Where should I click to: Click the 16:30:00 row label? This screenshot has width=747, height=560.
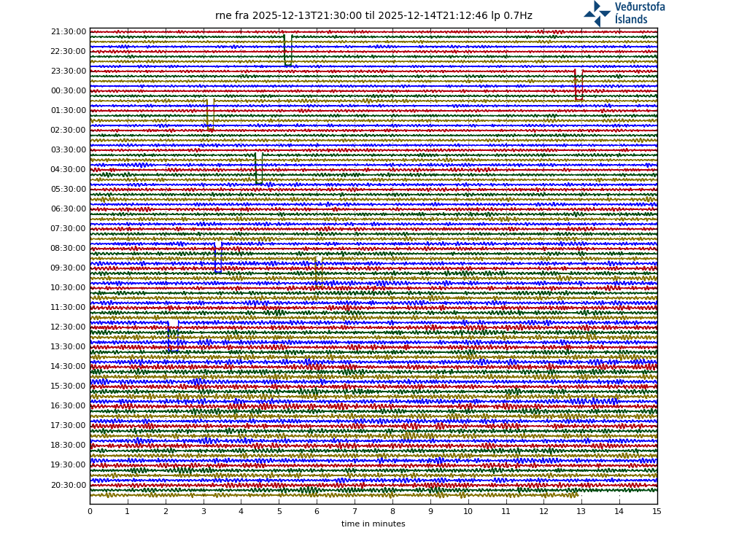coord(68,406)
